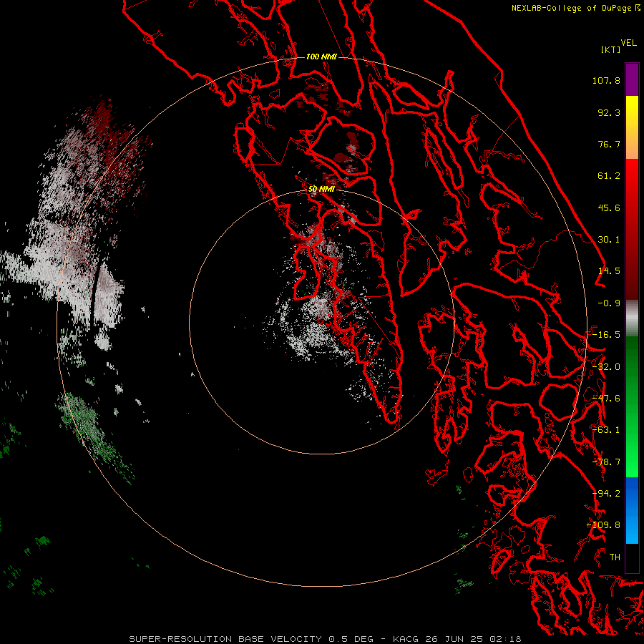Click the -47.6 velocity scale value
The image size is (644, 644).
click(606, 399)
